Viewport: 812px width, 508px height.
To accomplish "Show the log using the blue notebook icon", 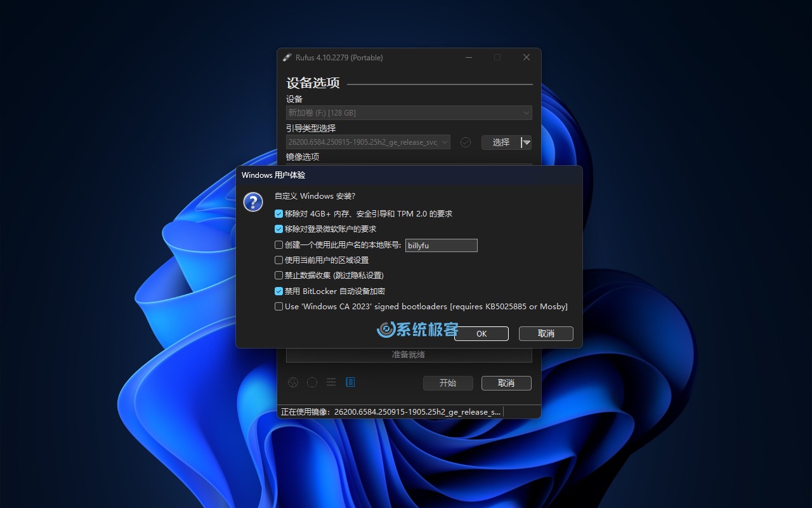I will pos(350,382).
